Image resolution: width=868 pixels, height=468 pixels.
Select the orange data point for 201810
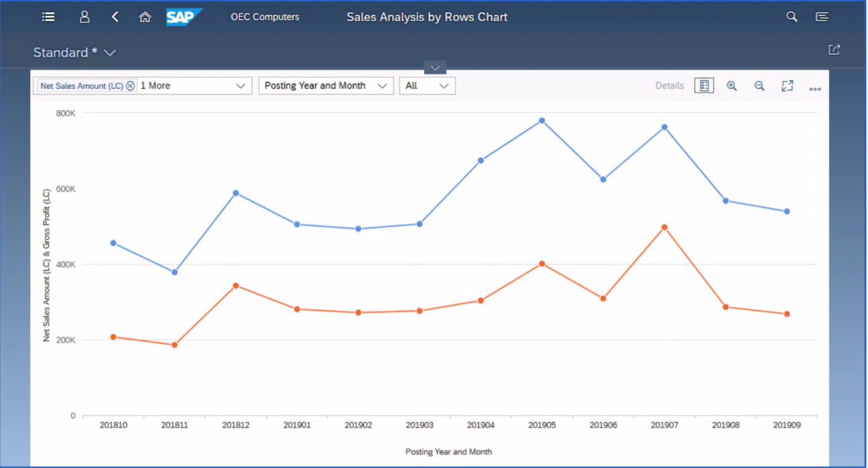coord(113,337)
